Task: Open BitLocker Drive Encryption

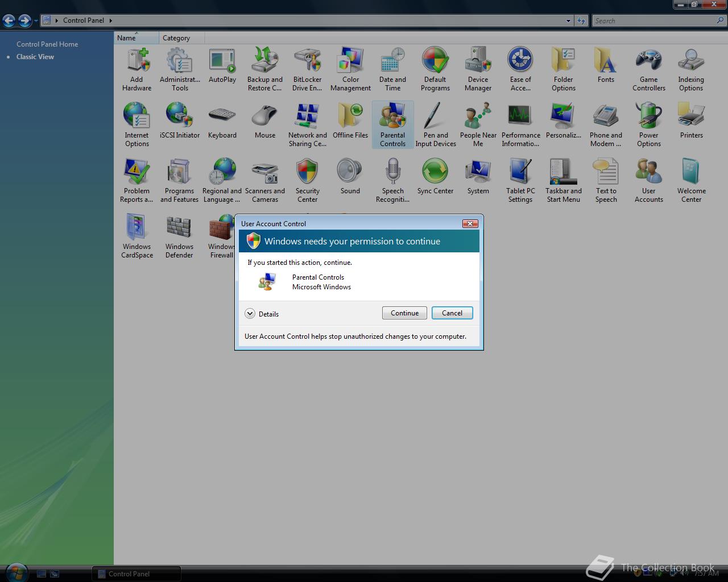Action: point(308,69)
